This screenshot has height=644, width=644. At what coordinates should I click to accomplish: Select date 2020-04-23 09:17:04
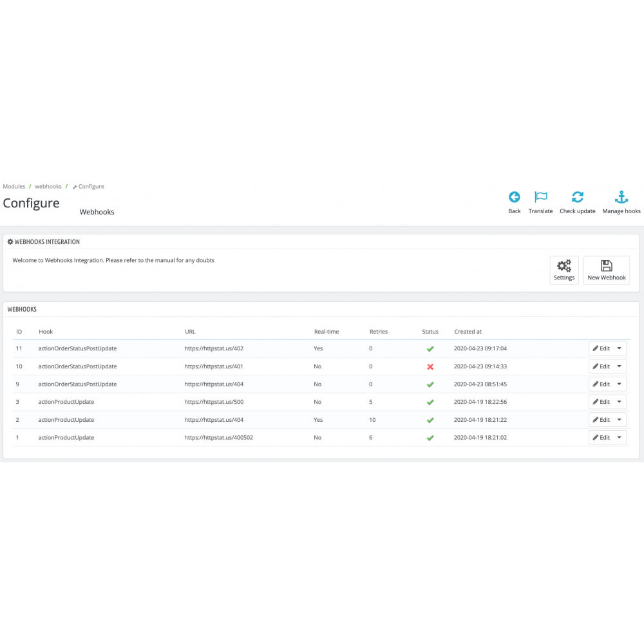click(x=480, y=348)
